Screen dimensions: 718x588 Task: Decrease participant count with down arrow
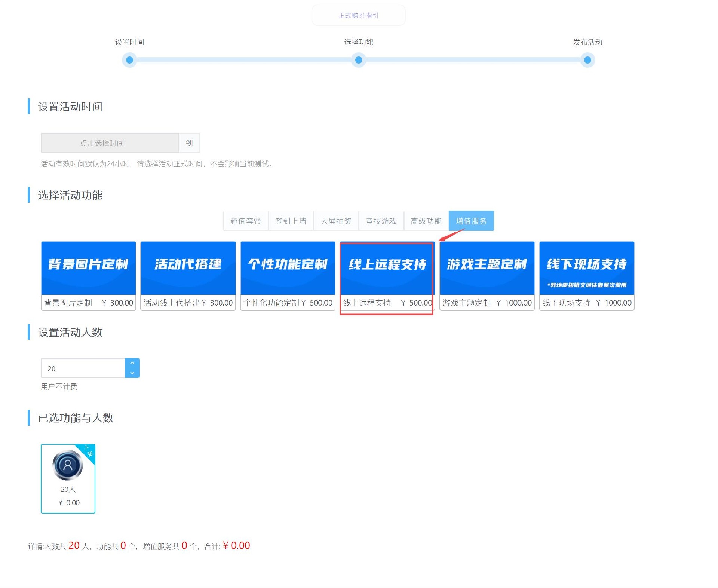[132, 373]
